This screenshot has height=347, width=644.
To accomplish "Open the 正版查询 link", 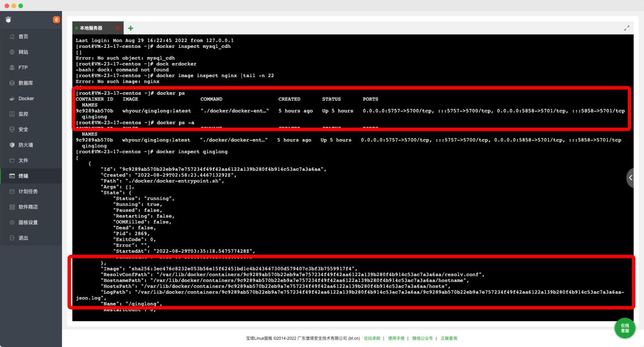I will [449, 338].
